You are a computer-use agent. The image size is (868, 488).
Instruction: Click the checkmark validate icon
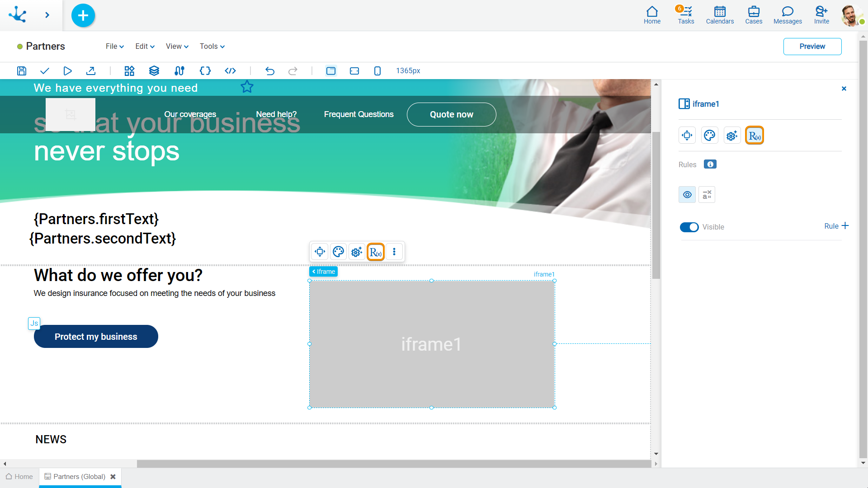pyautogui.click(x=45, y=70)
